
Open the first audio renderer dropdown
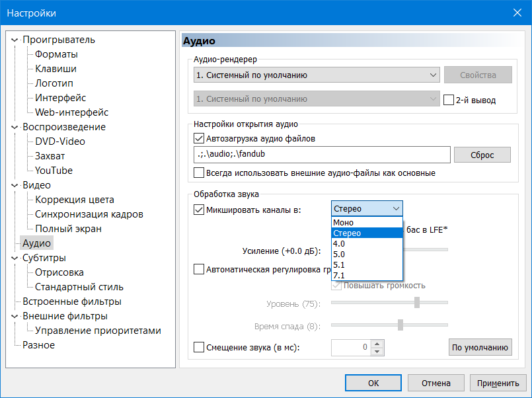317,75
